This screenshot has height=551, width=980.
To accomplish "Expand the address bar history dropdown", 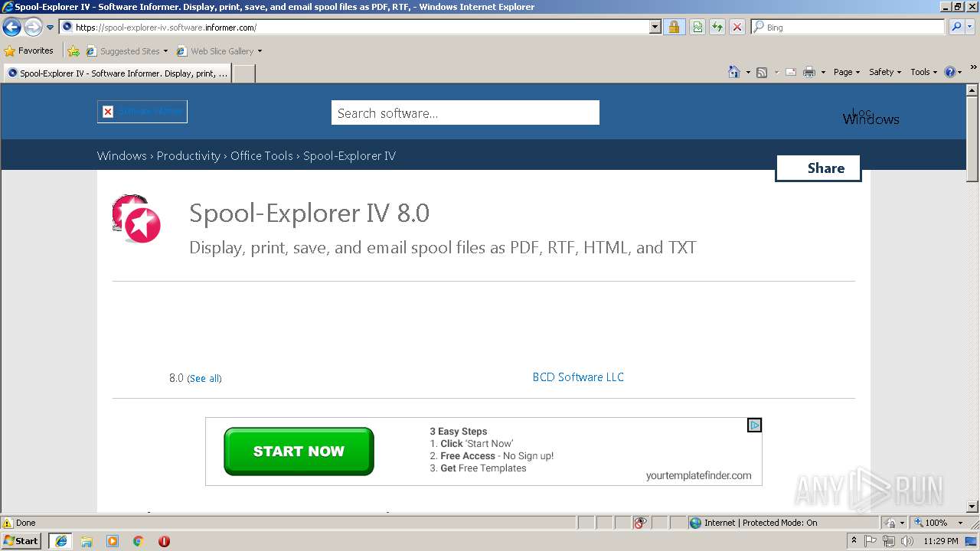I will click(x=655, y=27).
